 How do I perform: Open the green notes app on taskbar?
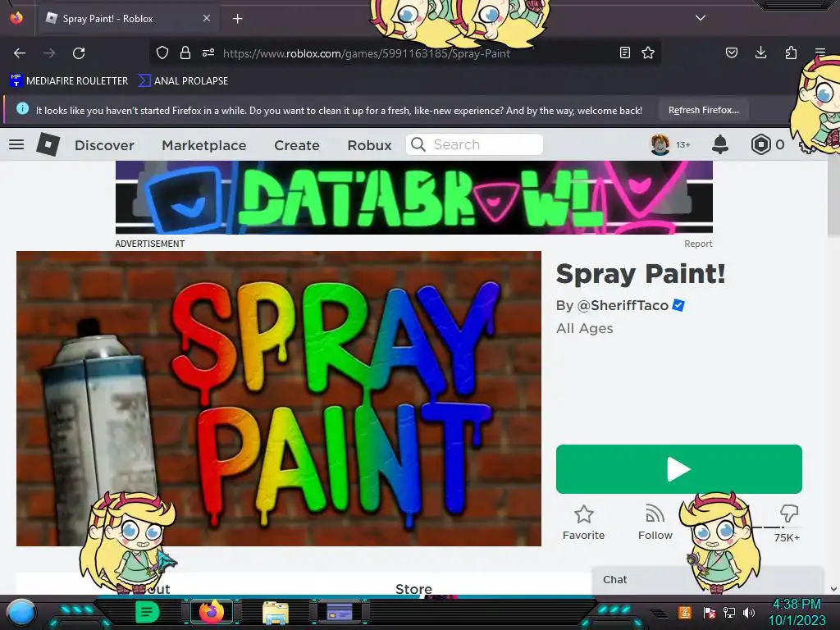coord(147,612)
